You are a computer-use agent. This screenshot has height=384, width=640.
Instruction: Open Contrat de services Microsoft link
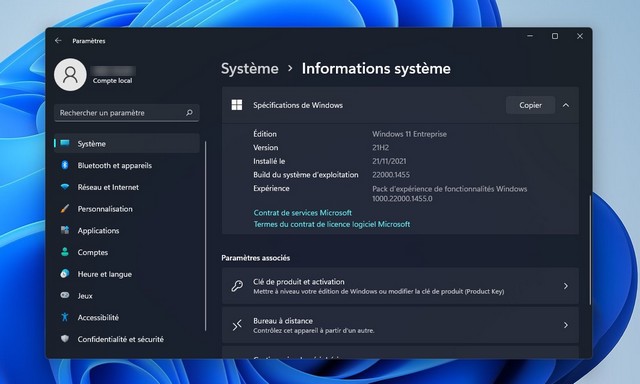[x=302, y=213]
